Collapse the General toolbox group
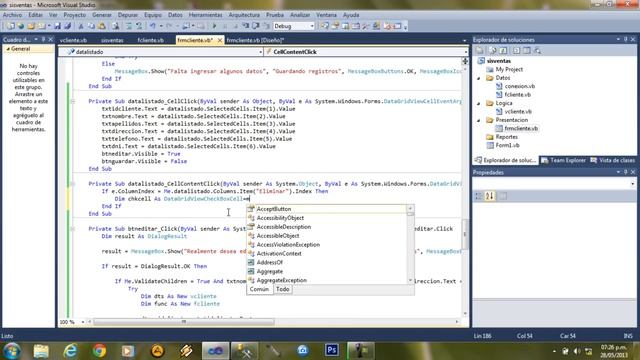The image size is (640, 360). [8, 49]
